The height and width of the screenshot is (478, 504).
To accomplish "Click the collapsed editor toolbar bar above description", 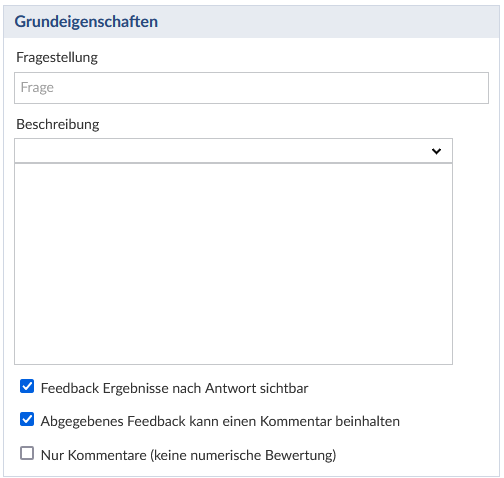I will tap(233, 151).
